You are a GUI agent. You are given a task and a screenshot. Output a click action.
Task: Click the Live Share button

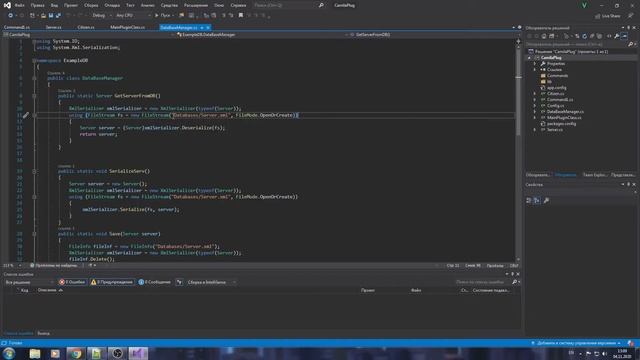pyautogui.click(x=608, y=16)
